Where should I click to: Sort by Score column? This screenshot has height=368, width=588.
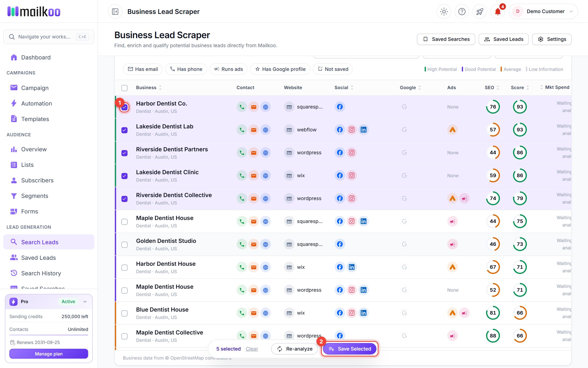[x=520, y=88]
